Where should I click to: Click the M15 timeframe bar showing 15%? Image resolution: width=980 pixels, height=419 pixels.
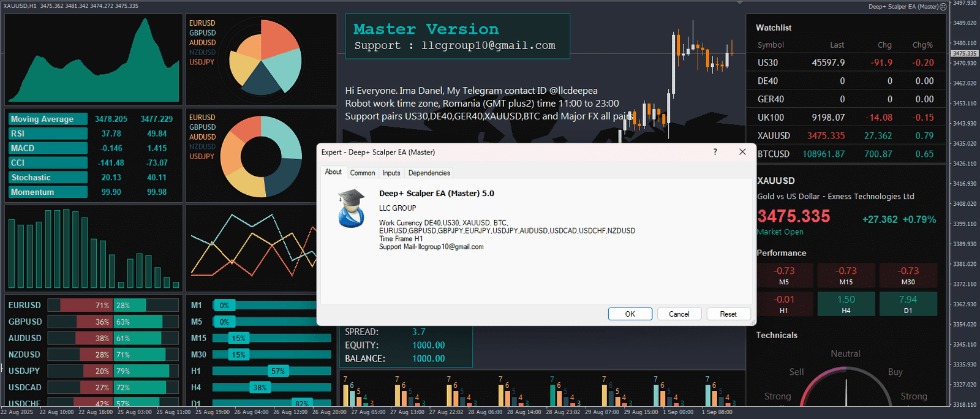(x=271, y=338)
